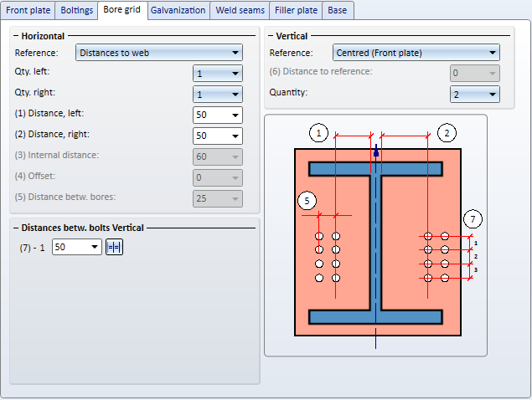Expand the Qty. right dropdown

click(x=235, y=95)
